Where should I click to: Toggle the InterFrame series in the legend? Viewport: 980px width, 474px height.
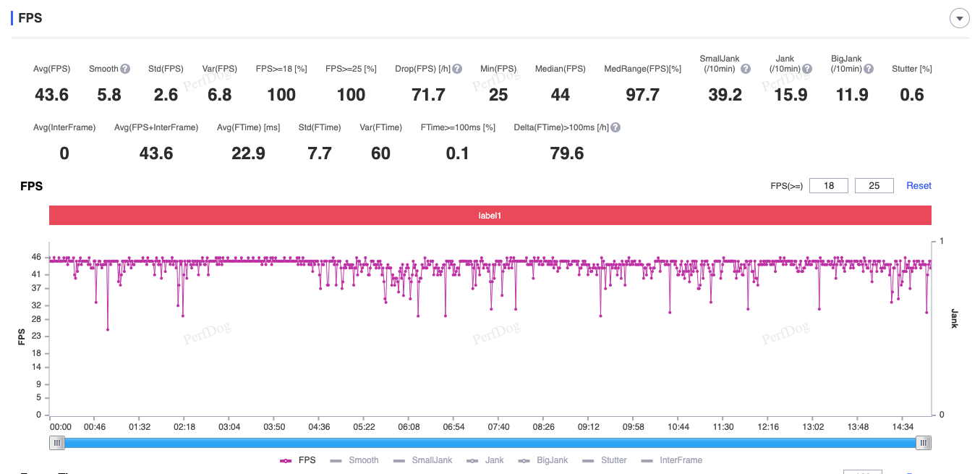tap(671, 460)
